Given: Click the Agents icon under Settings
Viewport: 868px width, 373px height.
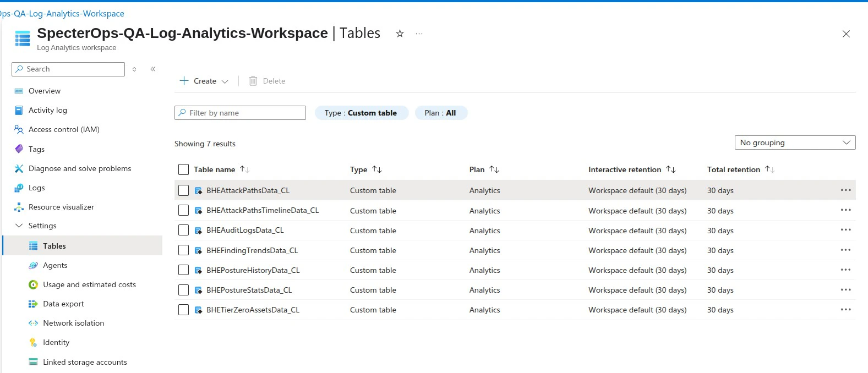Looking at the screenshot, I should pos(33,265).
